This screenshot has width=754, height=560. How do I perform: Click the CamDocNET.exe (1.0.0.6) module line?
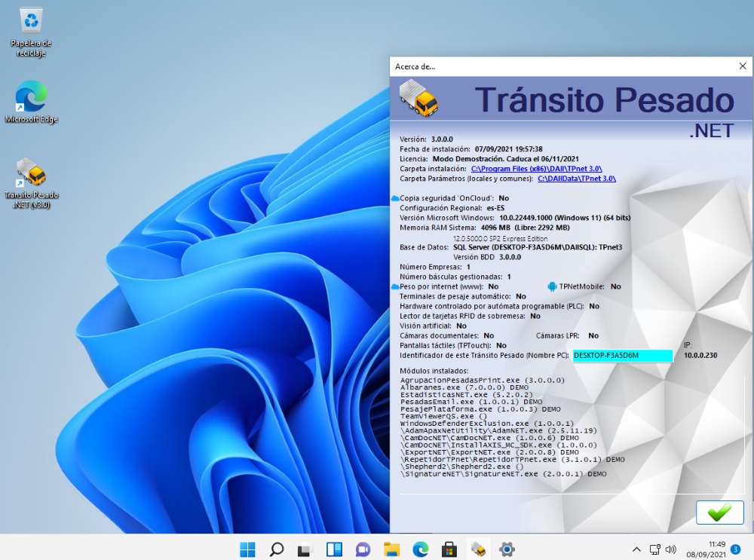coord(489,438)
